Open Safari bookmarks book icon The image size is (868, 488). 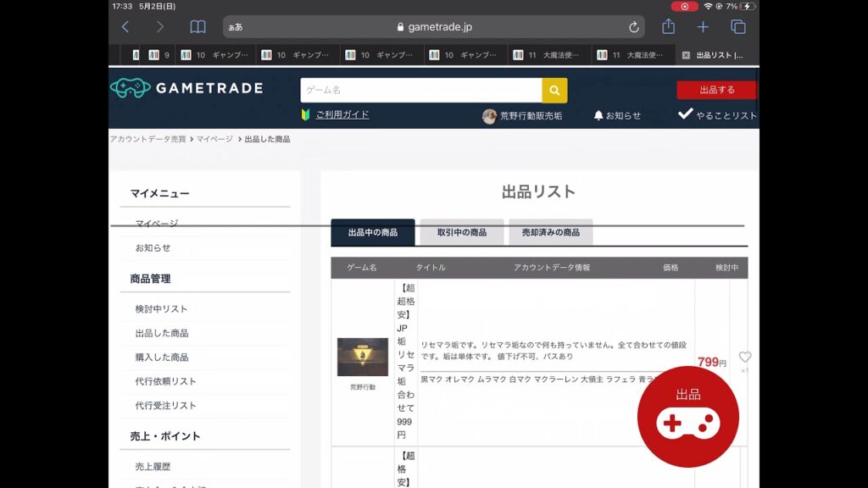coord(198,26)
